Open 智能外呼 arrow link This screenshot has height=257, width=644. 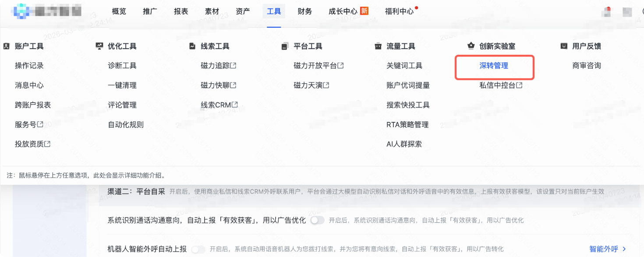coord(608,249)
